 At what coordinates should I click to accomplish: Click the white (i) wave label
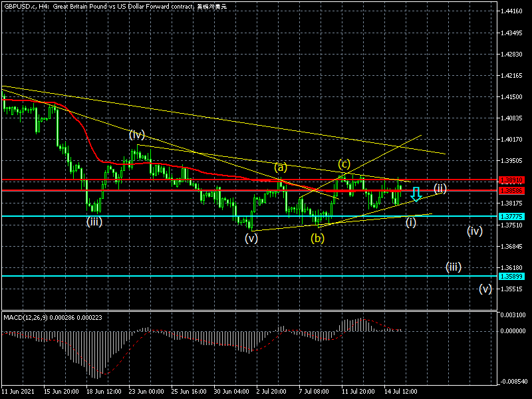tap(412, 222)
